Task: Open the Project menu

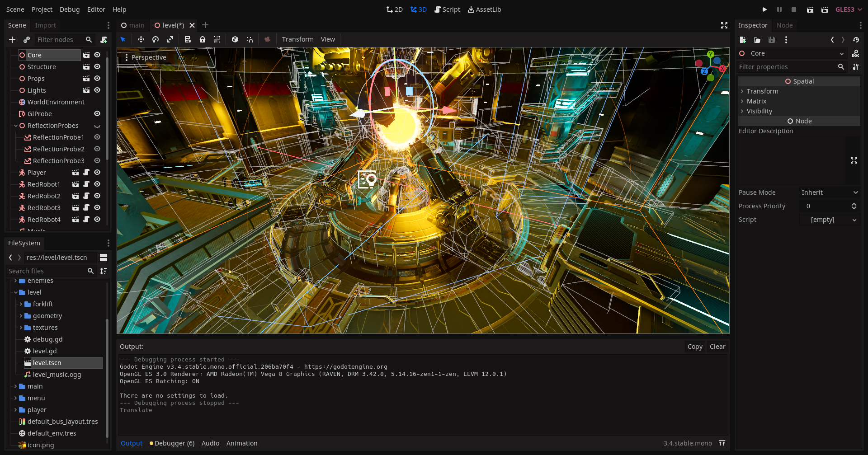Action: [x=42, y=9]
